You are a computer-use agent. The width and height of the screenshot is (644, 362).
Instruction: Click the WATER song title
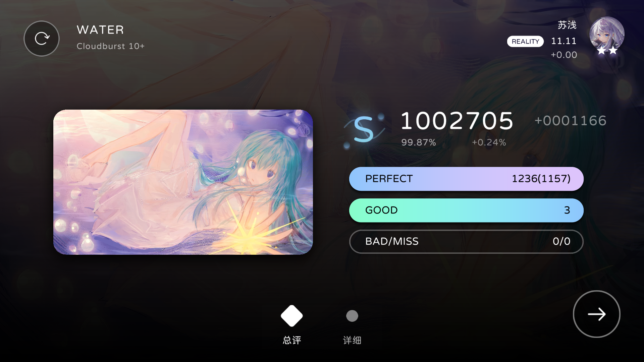tap(100, 30)
